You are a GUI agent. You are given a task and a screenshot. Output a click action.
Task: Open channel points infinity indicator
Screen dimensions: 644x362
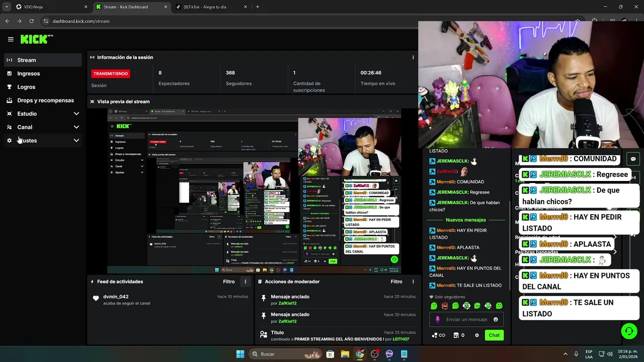(x=439, y=335)
